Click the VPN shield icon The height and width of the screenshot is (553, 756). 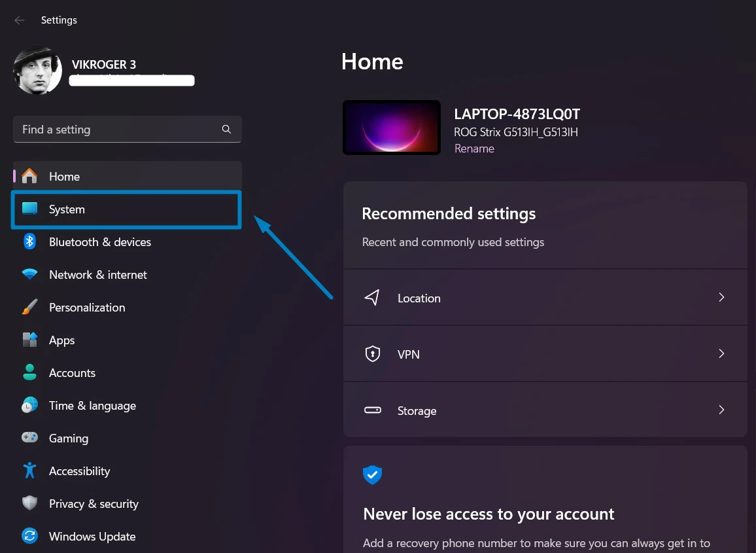[372, 353]
